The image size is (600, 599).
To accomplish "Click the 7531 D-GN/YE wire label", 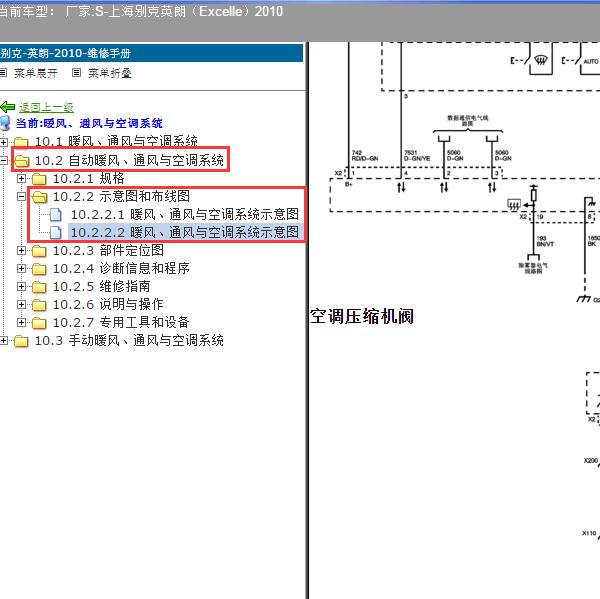I will point(417,155).
